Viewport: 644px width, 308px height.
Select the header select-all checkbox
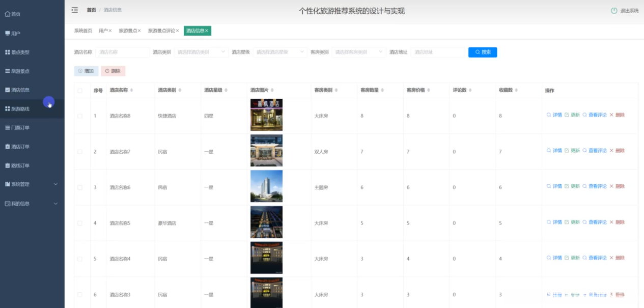[79, 91]
